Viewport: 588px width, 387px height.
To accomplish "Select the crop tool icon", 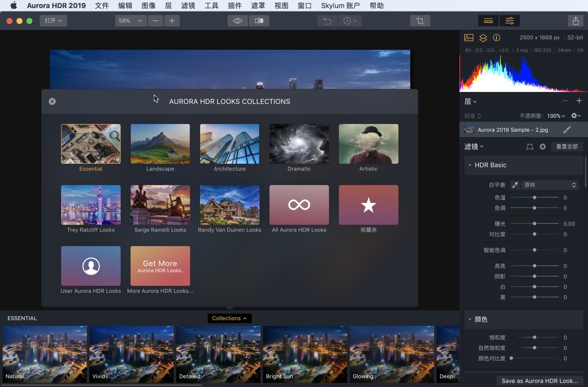I will coord(420,21).
